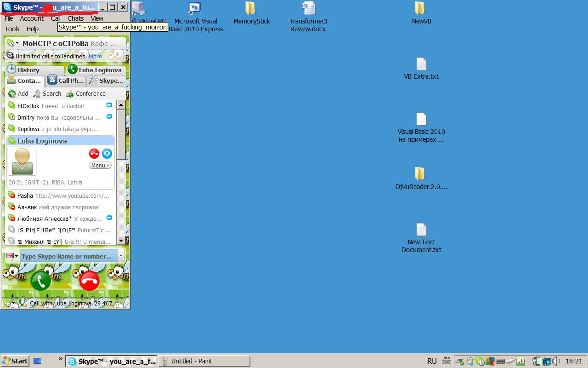Click video camera icon next to b!OsHok

[109, 105]
